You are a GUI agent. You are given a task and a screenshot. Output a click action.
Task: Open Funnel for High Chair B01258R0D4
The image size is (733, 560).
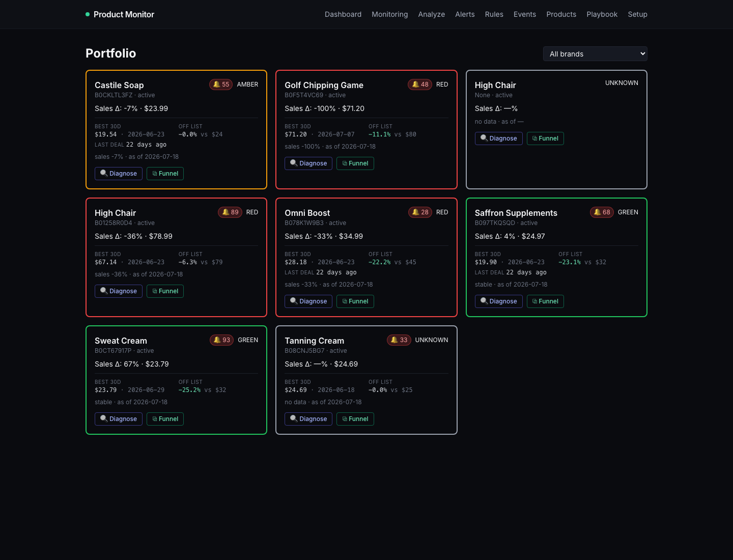(165, 291)
